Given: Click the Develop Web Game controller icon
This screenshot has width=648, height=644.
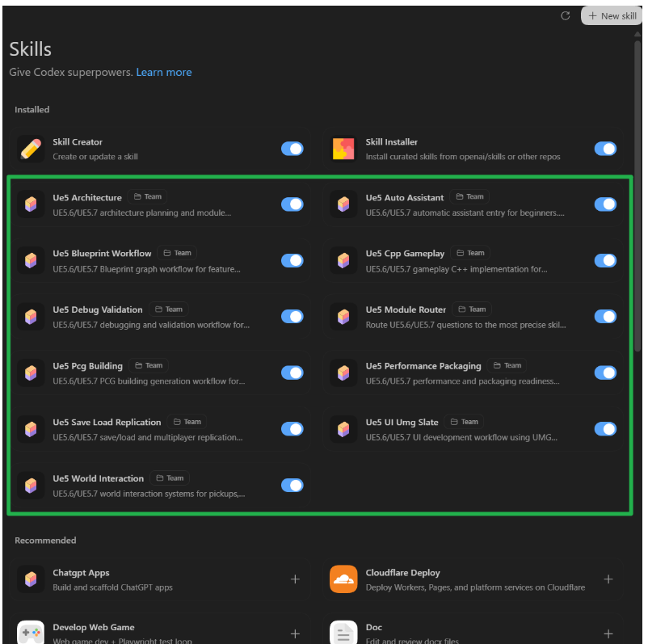Looking at the screenshot, I should point(31,632).
